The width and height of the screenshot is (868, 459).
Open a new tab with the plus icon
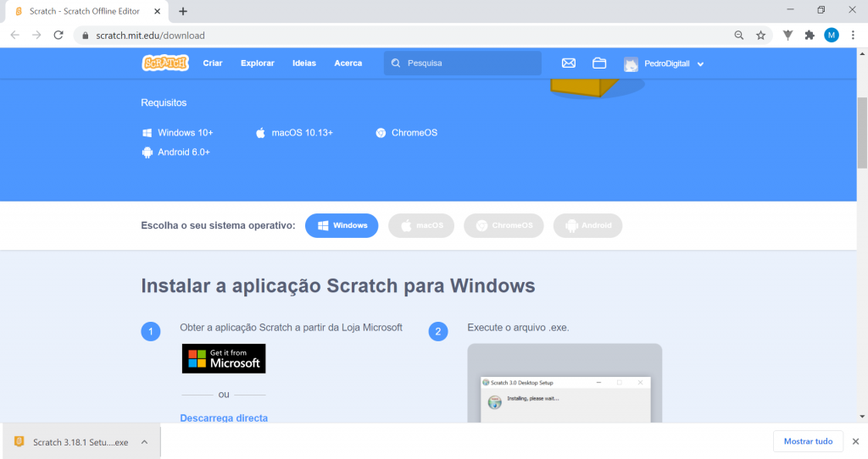click(183, 11)
